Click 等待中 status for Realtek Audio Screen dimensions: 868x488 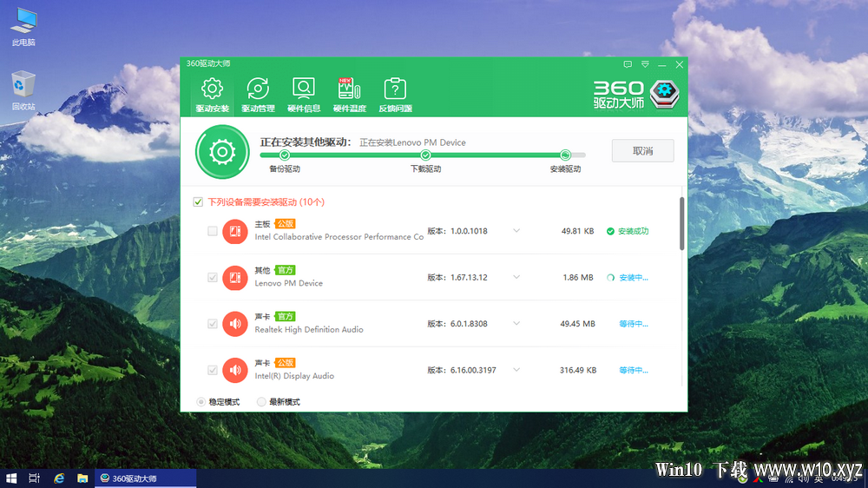point(634,324)
